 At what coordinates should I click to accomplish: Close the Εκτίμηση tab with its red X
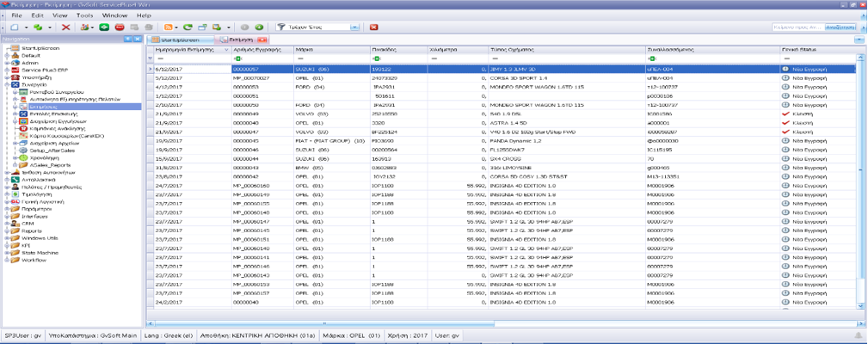coord(262,40)
